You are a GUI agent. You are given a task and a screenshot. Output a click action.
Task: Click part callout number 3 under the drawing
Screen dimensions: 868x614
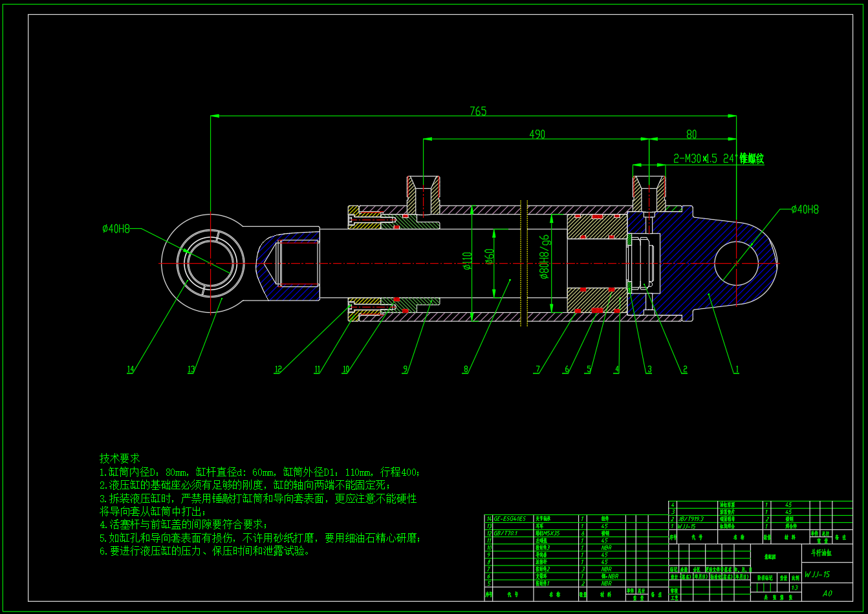coord(649,370)
